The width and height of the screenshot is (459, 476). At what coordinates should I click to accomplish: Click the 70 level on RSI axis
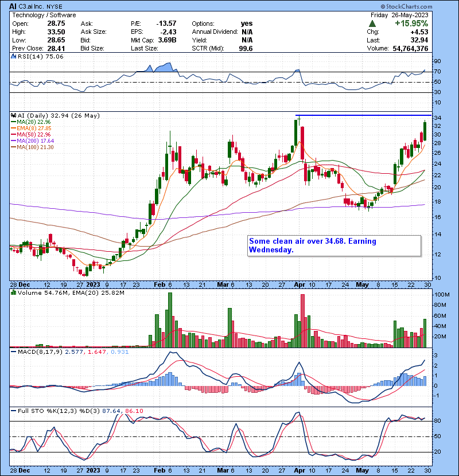(x=437, y=72)
